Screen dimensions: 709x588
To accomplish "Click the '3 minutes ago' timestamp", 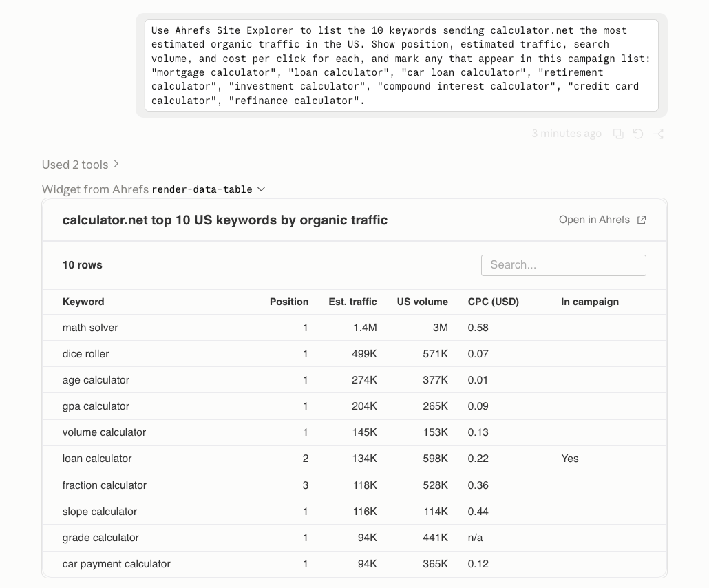I will (567, 134).
